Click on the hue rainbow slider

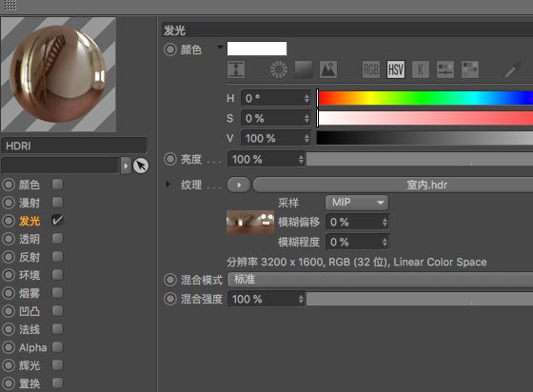coord(424,99)
